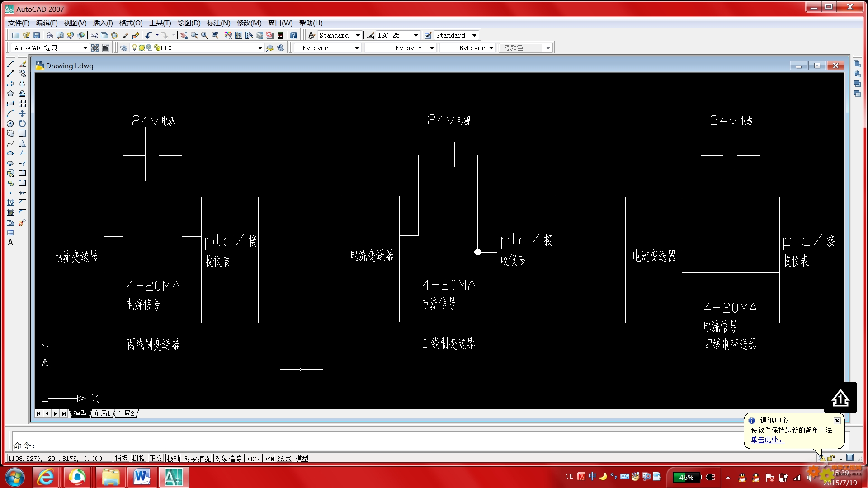Toggle 对象捕捉 object snap in status bar
Viewport: 868px width, 488px height.
pyautogui.click(x=198, y=458)
